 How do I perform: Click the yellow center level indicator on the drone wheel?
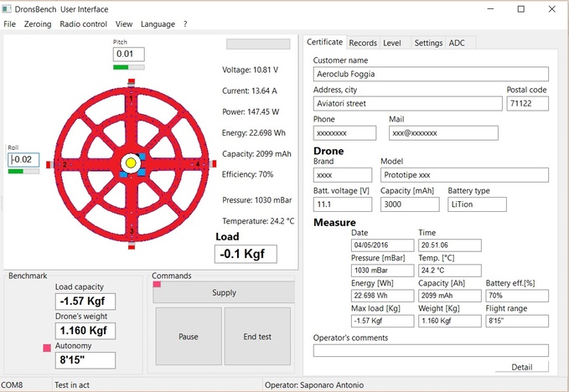131,163
